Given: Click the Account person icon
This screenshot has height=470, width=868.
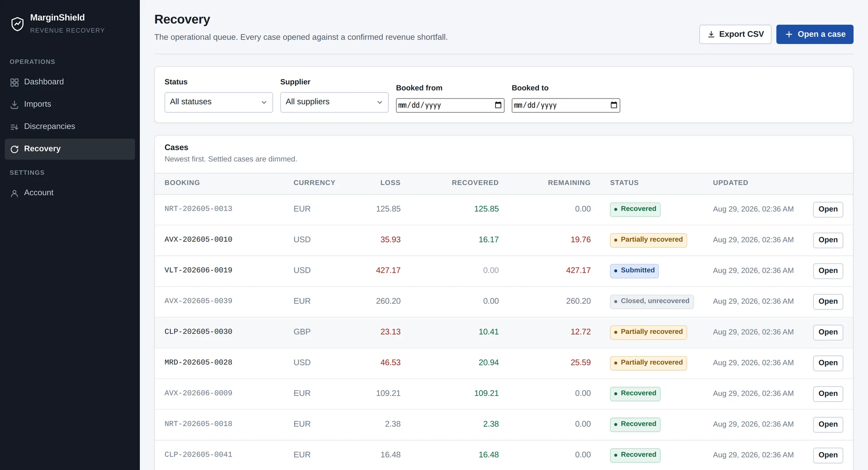Looking at the screenshot, I should (14, 193).
